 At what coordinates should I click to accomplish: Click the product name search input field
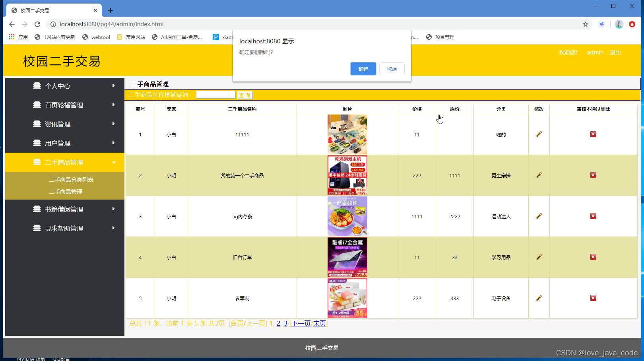click(x=215, y=95)
